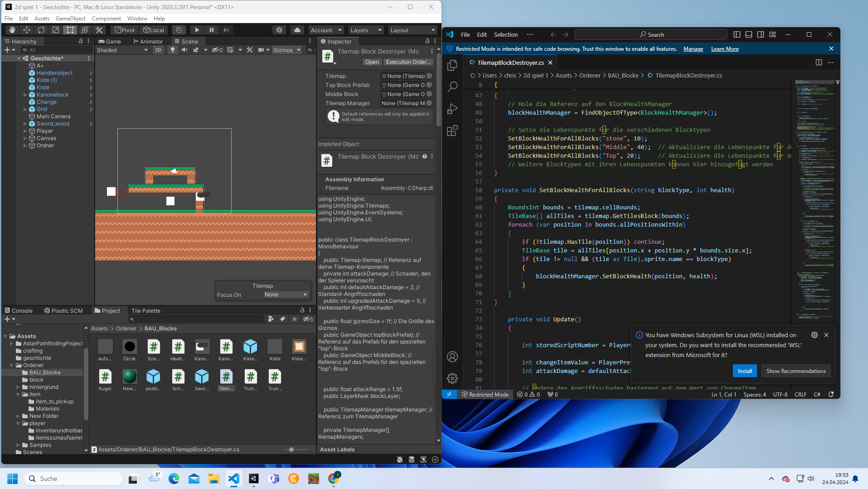Open the Tilemap Focus On dropdown
868x489 pixels.
pyautogui.click(x=286, y=295)
